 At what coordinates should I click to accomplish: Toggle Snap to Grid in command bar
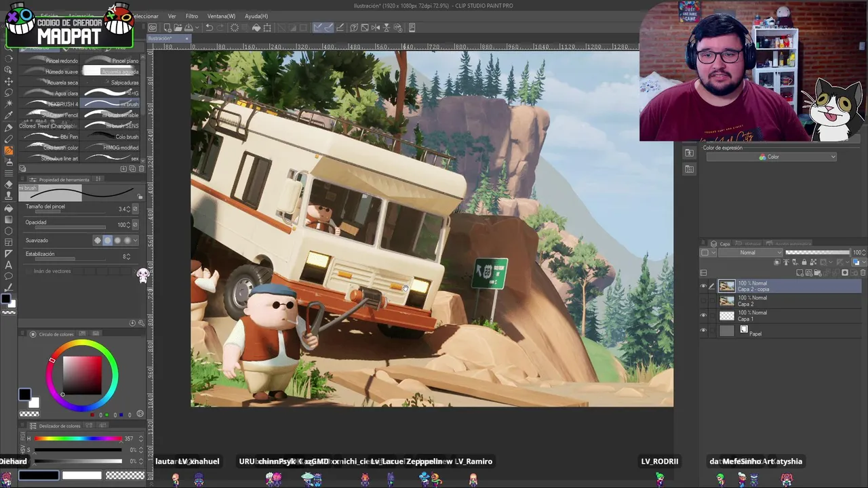pyautogui.click(x=340, y=27)
